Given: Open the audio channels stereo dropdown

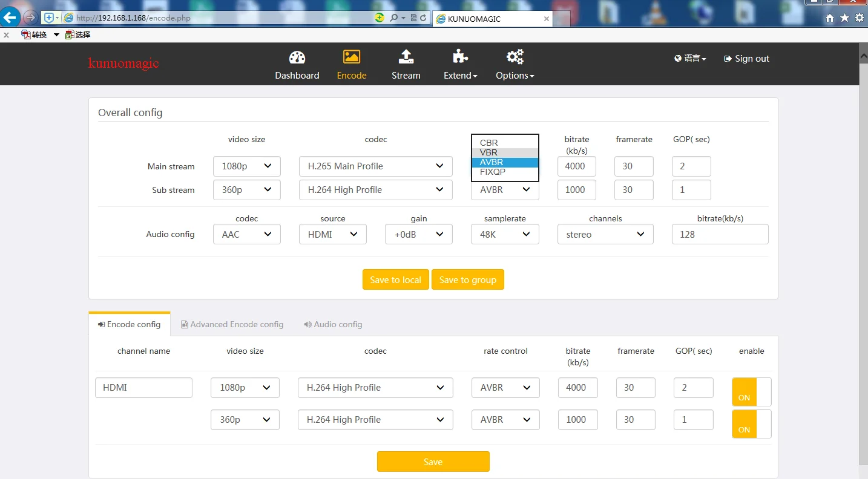Looking at the screenshot, I should (x=605, y=234).
